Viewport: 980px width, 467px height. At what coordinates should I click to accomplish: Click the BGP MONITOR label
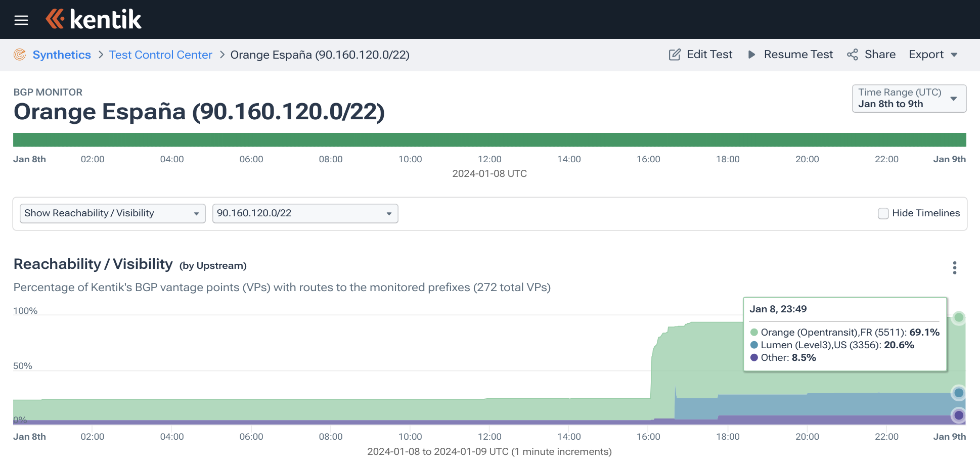pyautogui.click(x=48, y=92)
